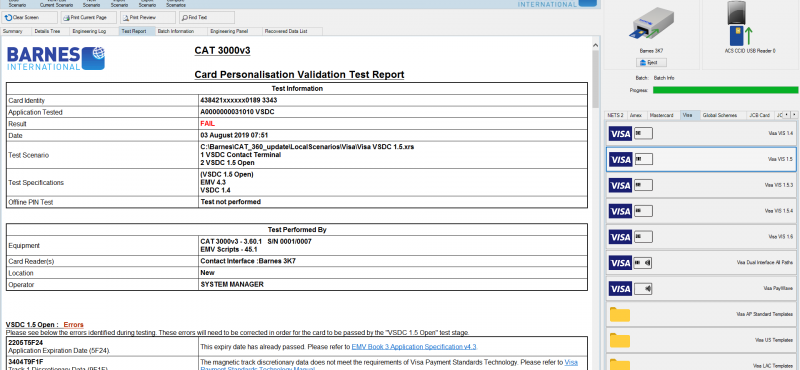This screenshot has width=800, height=370.
Task: Choose the Visa VIS 1.6 scenario
Action: pyautogui.click(x=701, y=237)
